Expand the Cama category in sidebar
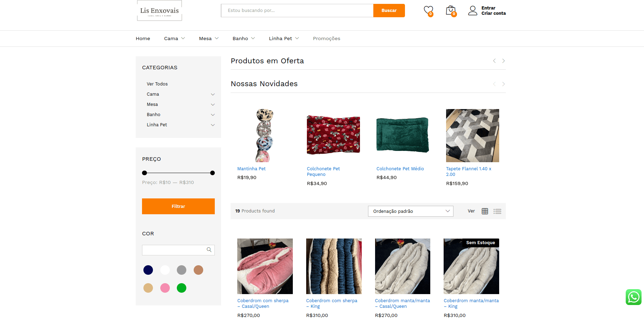The image size is (644, 324). click(x=213, y=94)
